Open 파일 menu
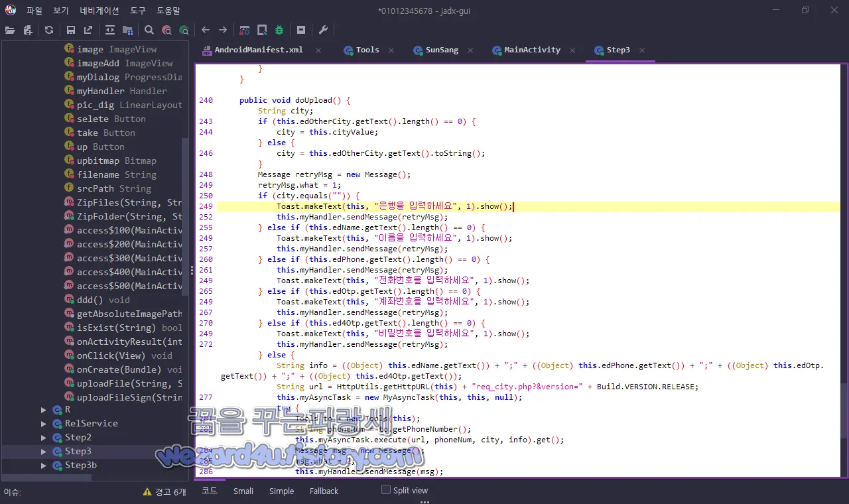The width and height of the screenshot is (849, 504). click(x=34, y=11)
